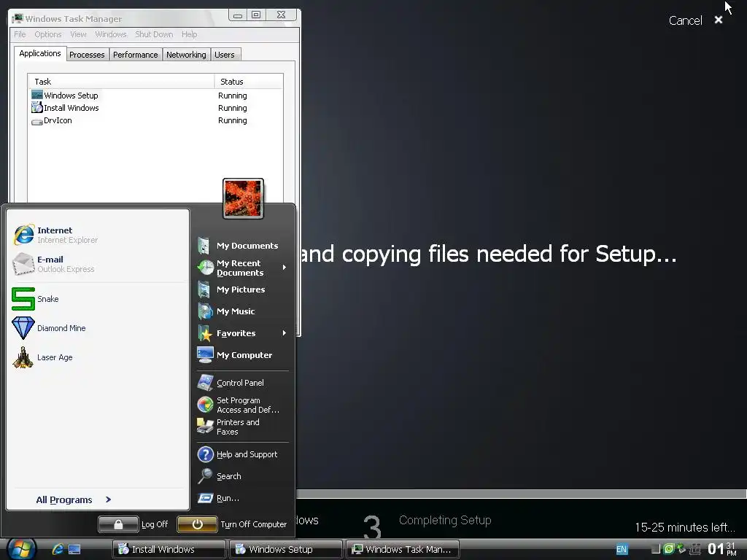Sort by the Status column header

(249, 82)
